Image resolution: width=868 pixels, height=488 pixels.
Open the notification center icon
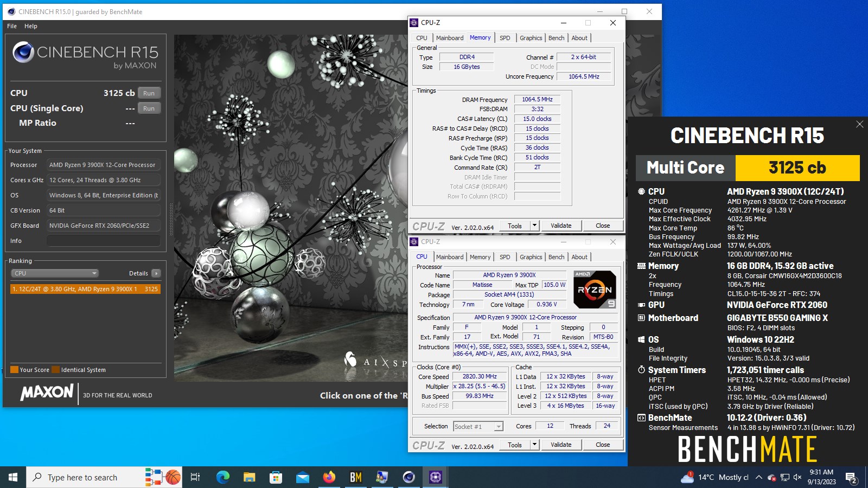coord(851,478)
